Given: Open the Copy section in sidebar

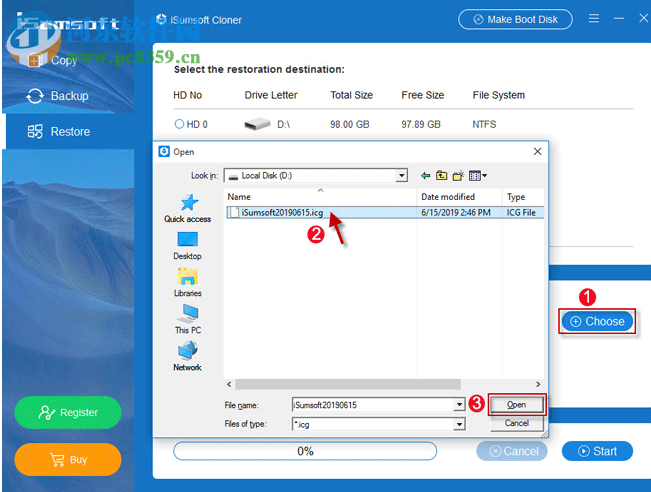Looking at the screenshot, I should pyautogui.click(x=54, y=61).
